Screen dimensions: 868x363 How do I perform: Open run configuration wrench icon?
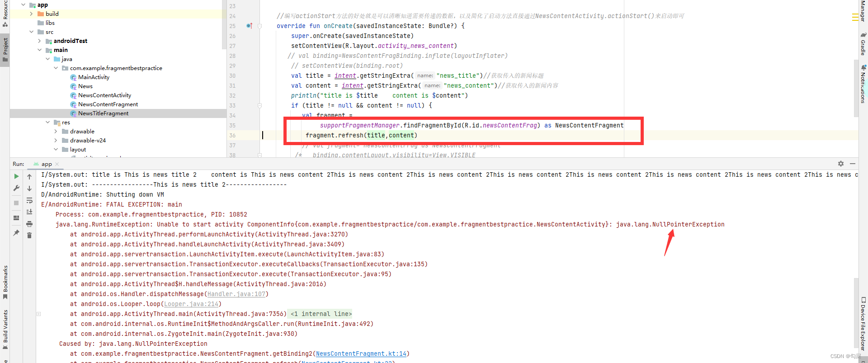coord(16,188)
